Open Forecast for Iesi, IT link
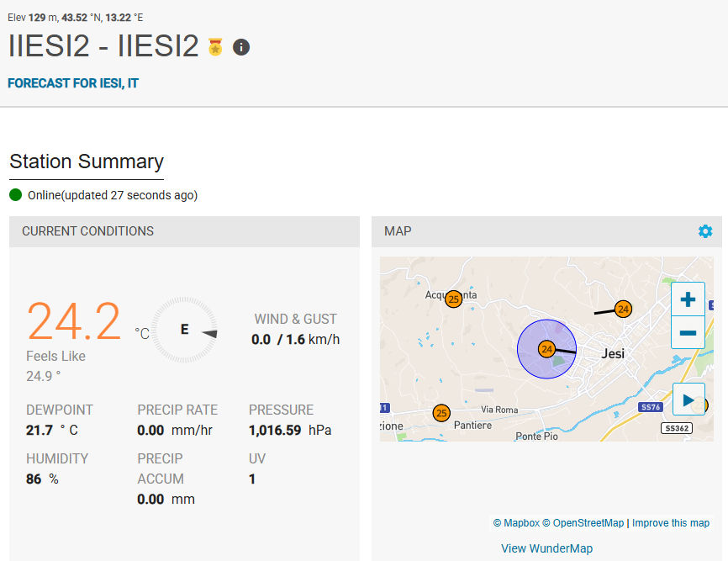728x561 pixels. [73, 83]
